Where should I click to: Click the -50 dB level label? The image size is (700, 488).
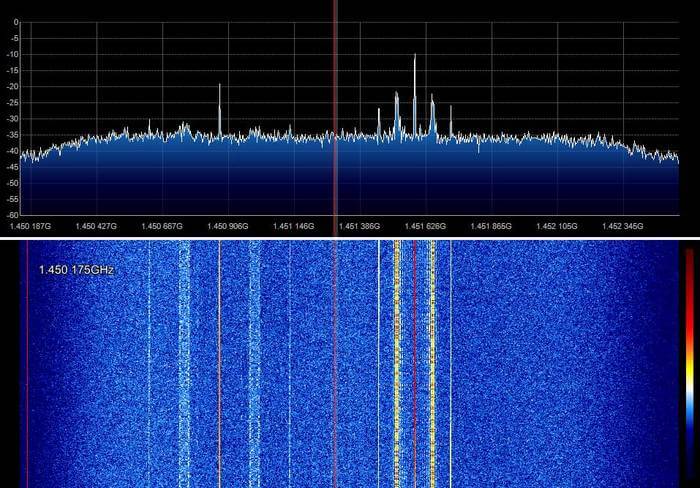click(x=13, y=183)
